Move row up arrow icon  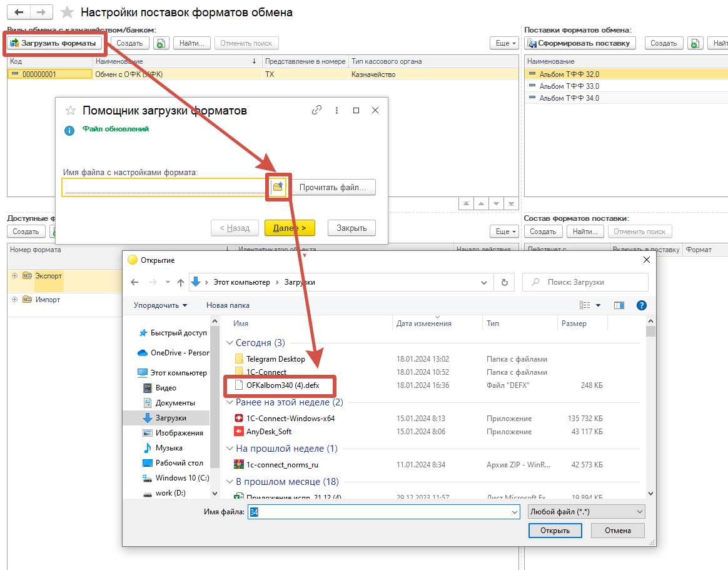481,203
